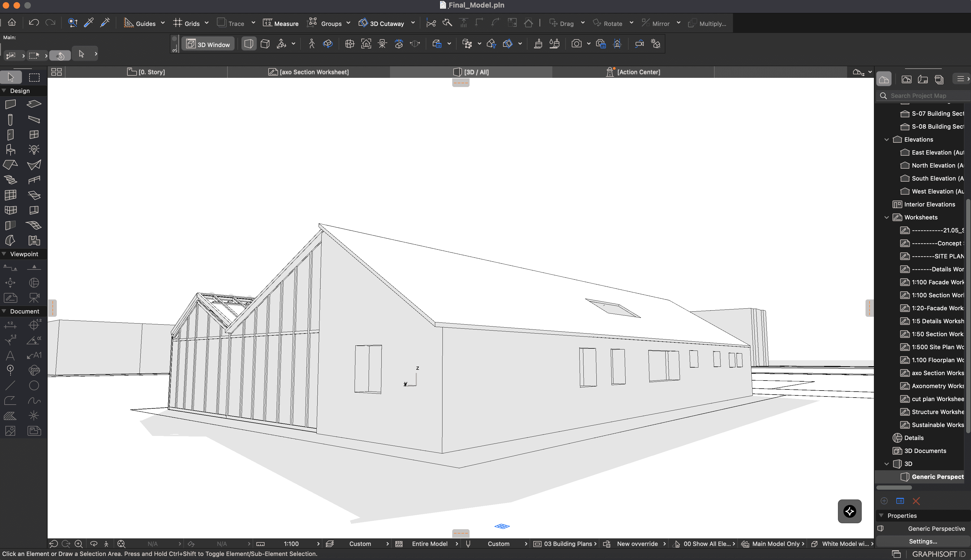Click the Measure tool button

(x=280, y=23)
